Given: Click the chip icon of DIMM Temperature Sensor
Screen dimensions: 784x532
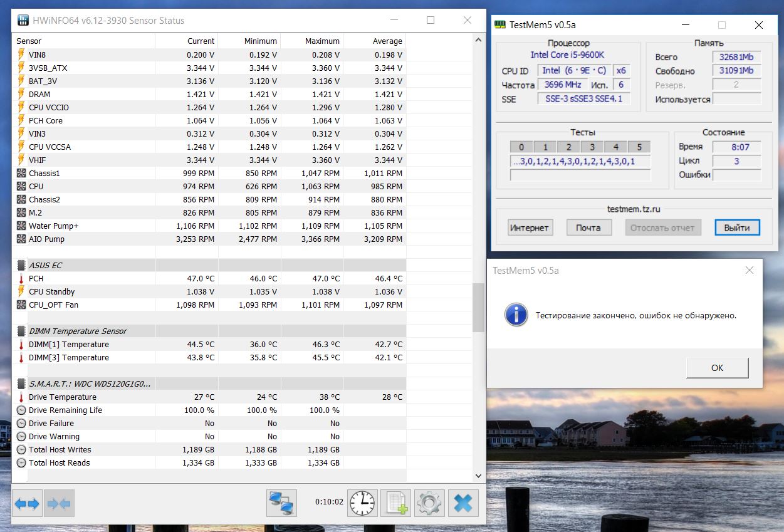Looking at the screenshot, I should tap(21, 331).
